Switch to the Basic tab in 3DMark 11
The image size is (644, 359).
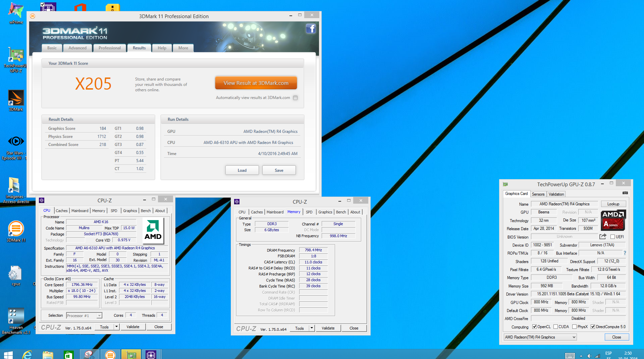coord(52,48)
